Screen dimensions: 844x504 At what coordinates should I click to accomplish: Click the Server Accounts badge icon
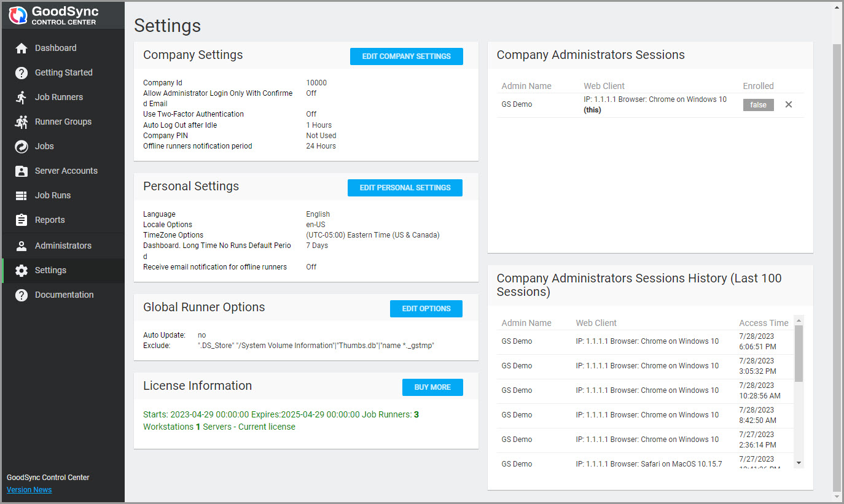[x=21, y=171]
